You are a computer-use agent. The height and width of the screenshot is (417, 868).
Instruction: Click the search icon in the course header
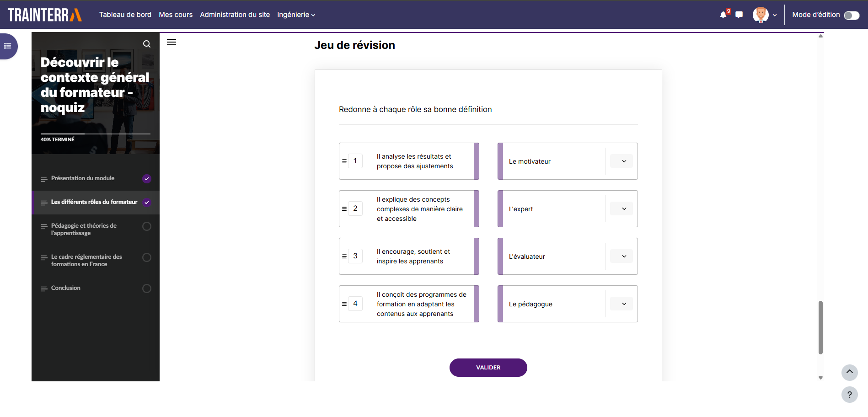click(146, 44)
